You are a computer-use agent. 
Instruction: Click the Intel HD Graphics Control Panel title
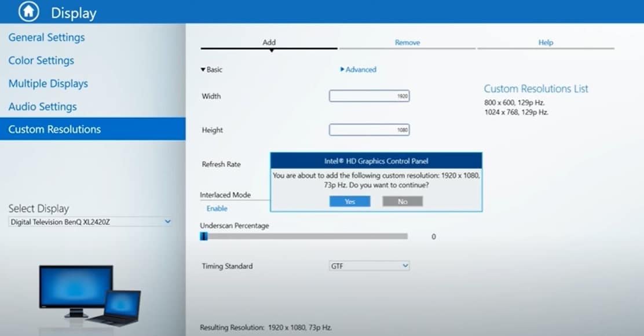pos(376,161)
